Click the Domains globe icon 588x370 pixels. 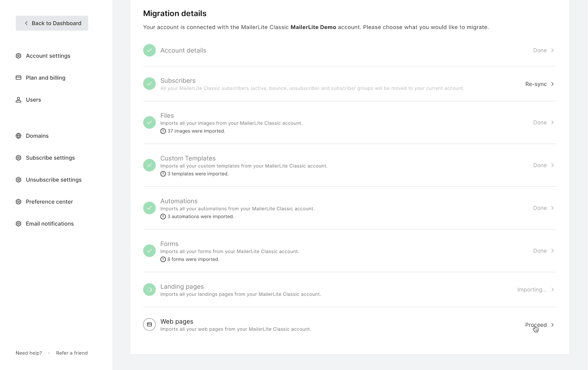(19, 136)
